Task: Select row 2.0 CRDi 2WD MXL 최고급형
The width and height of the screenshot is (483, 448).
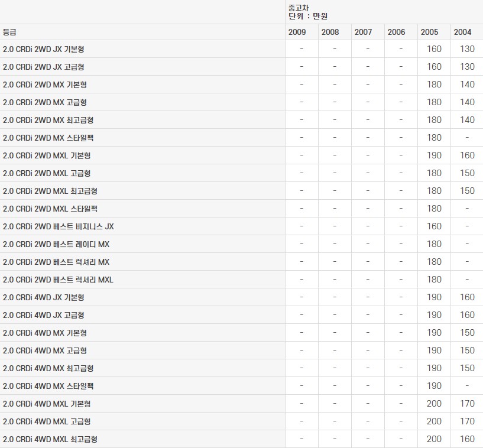Action: 241,191
